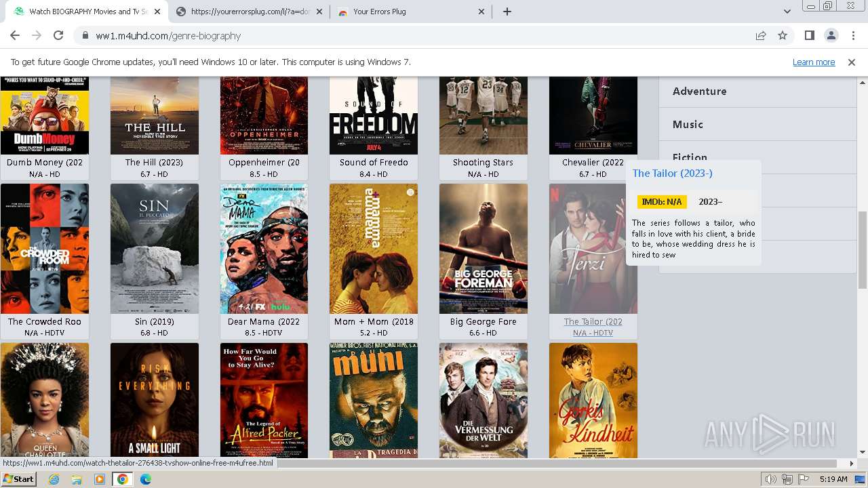Open The Hill (2023) poster
The width and height of the screenshot is (868, 488).
155,115
